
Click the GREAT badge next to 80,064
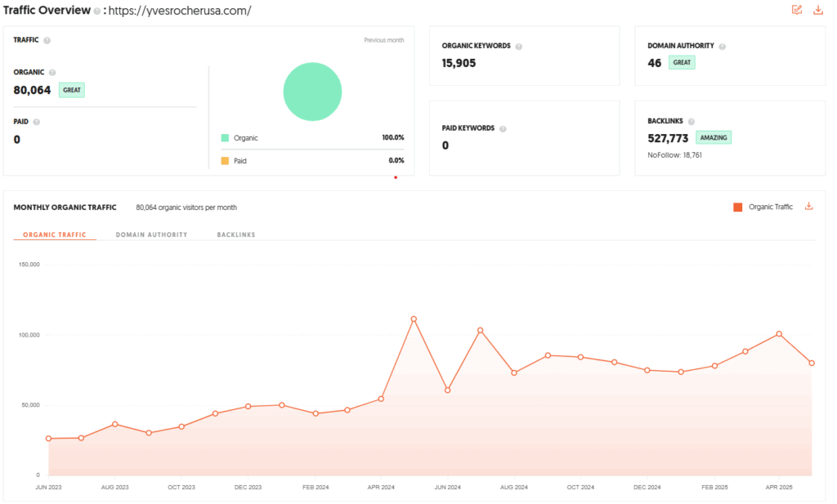(72, 90)
